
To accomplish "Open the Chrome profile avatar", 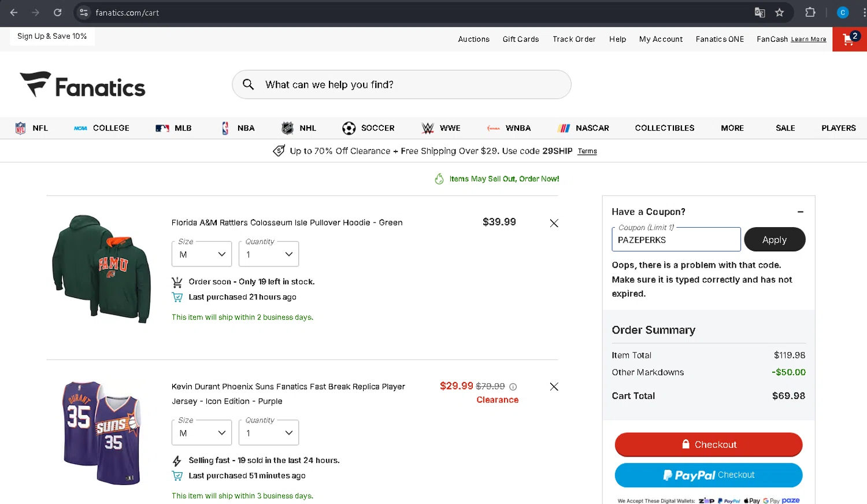I will [x=843, y=12].
